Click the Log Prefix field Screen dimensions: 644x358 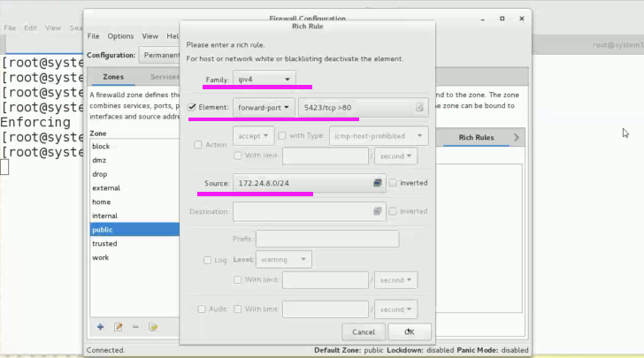tap(327, 239)
